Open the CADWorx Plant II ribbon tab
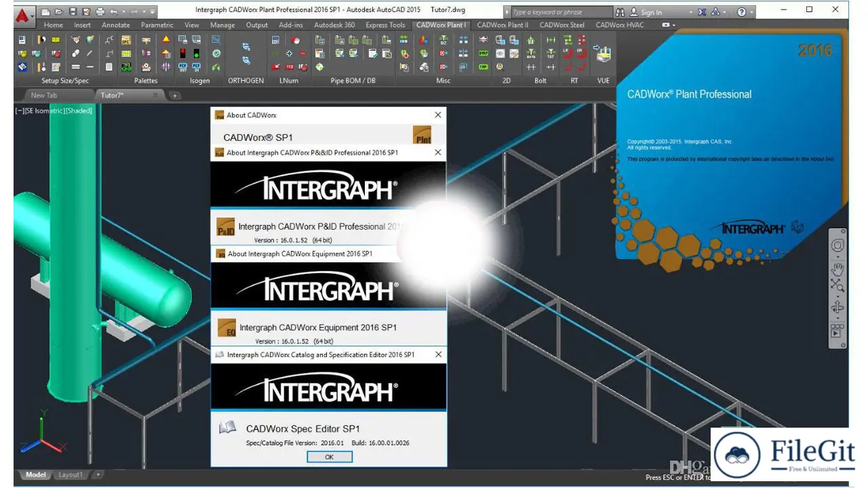The width and height of the screenshot is (868, 488). pyautogui.click(x=502, y=25)
